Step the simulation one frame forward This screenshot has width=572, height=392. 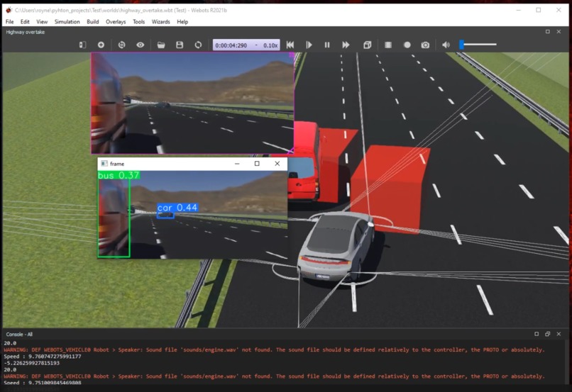(309, 45)
